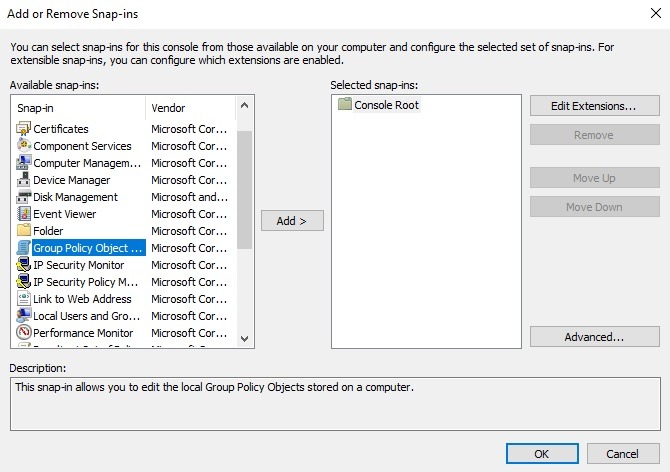Click the snap-in list scroll up arrow

244,105
